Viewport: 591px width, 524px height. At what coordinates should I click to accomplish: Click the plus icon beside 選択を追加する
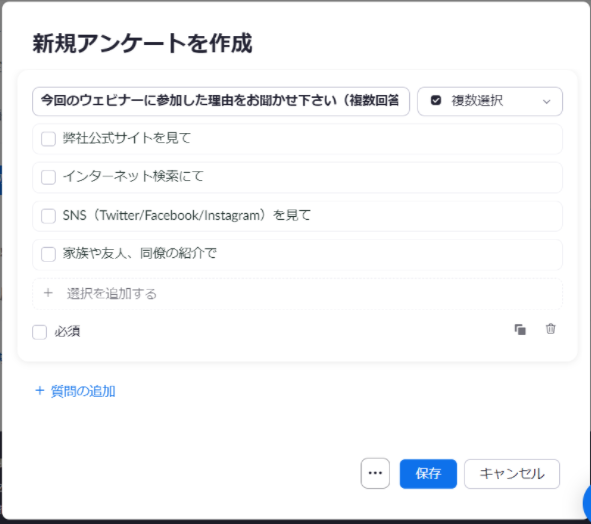[x=48, y=293]
